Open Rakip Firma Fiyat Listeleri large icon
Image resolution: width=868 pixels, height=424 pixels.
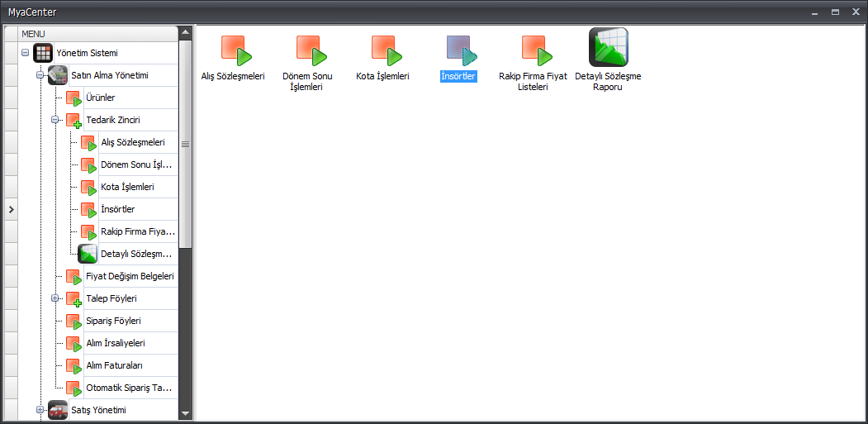pyautogui.click(x=537, y=51)
